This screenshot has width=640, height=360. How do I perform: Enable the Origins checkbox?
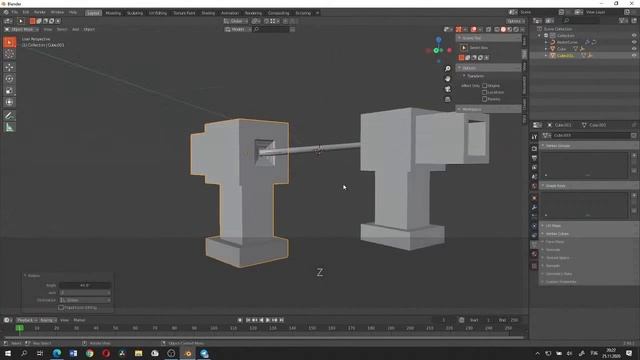click(x=484, y=86)
